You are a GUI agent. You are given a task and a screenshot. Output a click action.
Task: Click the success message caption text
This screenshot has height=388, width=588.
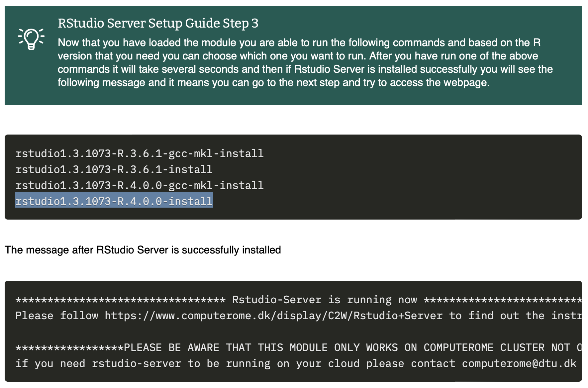pos(143,250)
